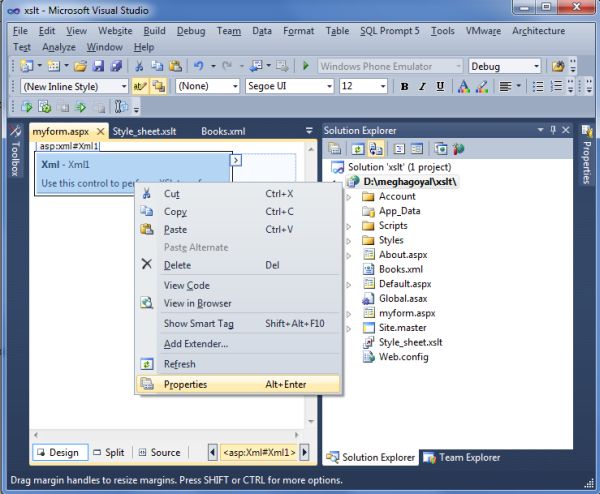This screenshot has height=494, width=600.
Task: Switch to Source view
Action: tap(160, 452)
